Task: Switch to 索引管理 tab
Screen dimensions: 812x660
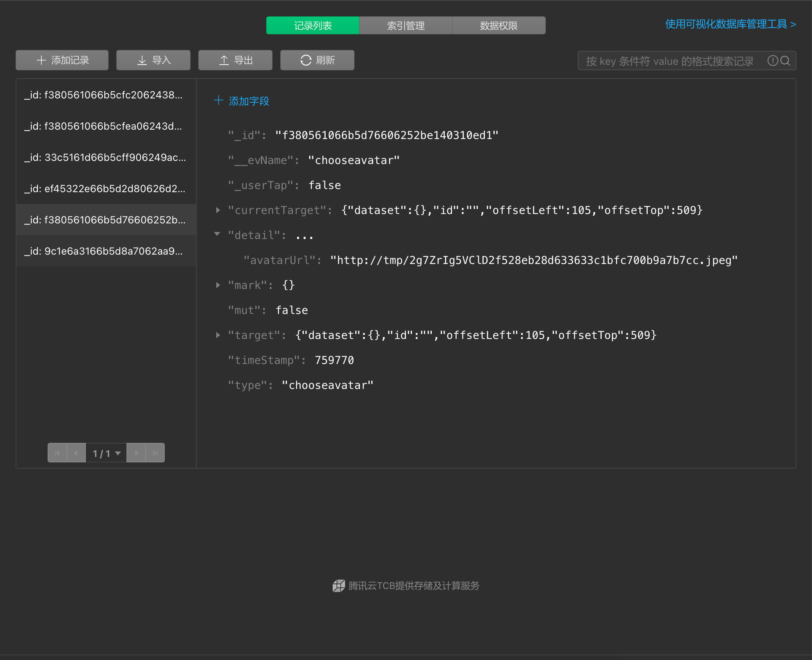Action: 406,25
